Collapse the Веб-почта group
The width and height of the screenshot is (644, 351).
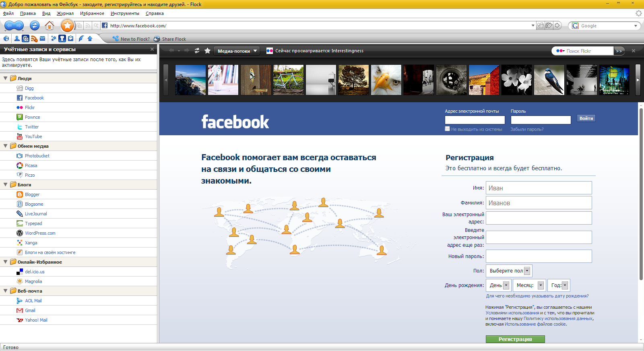(6, 291)
